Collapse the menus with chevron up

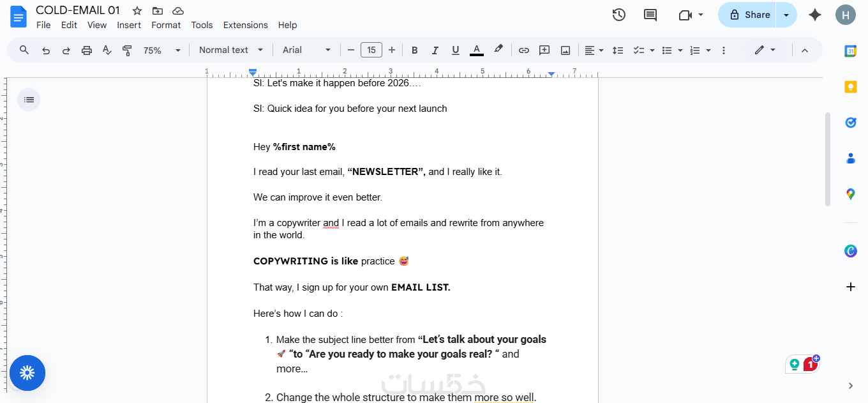[805, 50]
